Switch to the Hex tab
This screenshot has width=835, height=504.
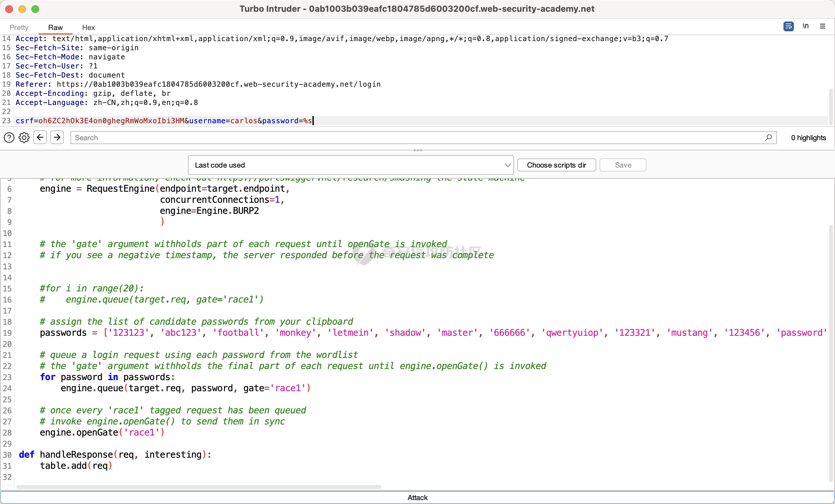(x=88, y=27)
